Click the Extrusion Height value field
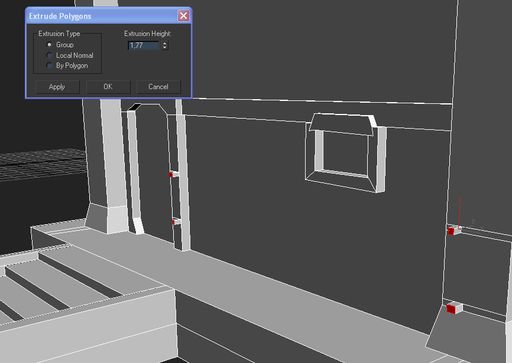Screen dimensions: 512x363 (144, 45)
